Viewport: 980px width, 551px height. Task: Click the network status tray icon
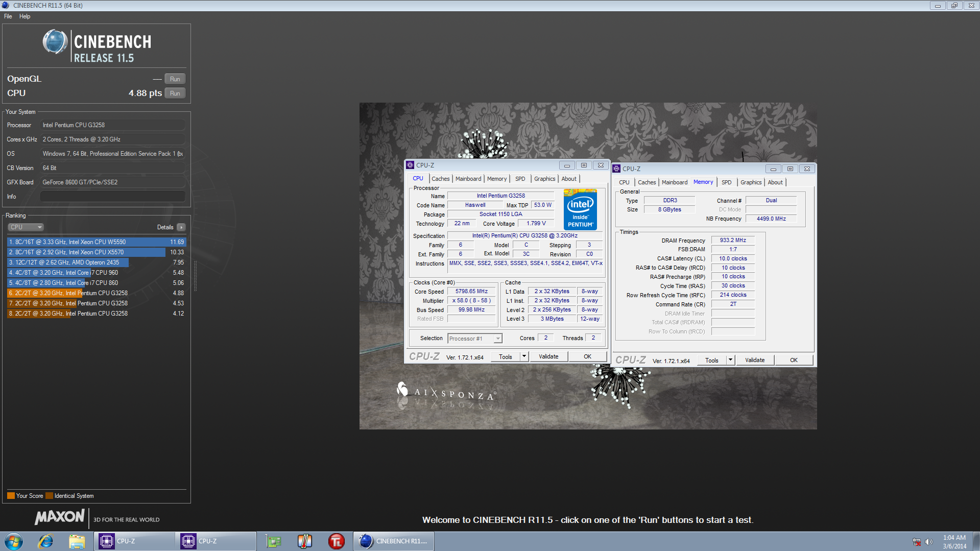click(x=917, y=542)
